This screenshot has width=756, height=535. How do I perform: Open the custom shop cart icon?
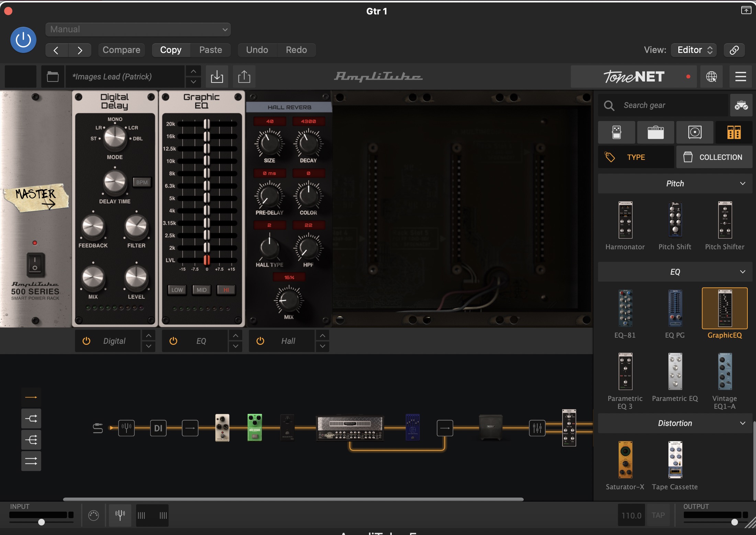(741, 105)
